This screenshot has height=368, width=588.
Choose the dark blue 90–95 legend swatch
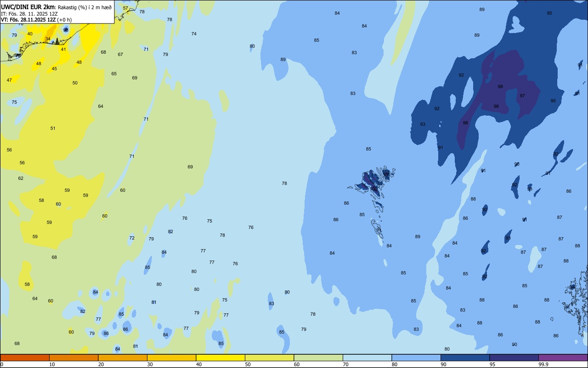[x=465, y=357]
